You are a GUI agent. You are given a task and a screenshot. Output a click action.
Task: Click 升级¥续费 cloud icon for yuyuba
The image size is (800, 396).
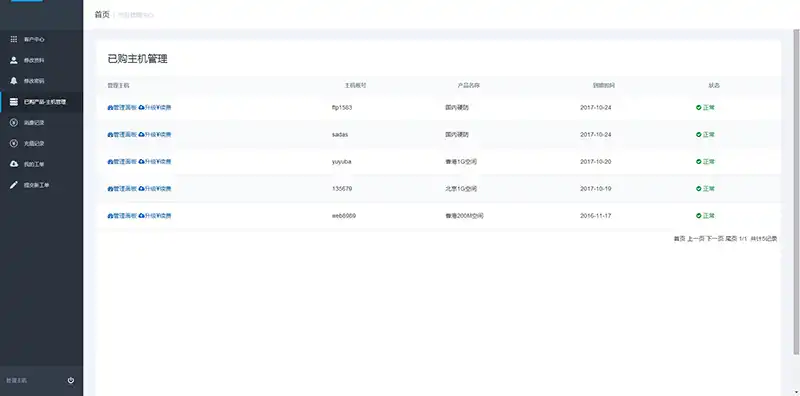[141, 162]
